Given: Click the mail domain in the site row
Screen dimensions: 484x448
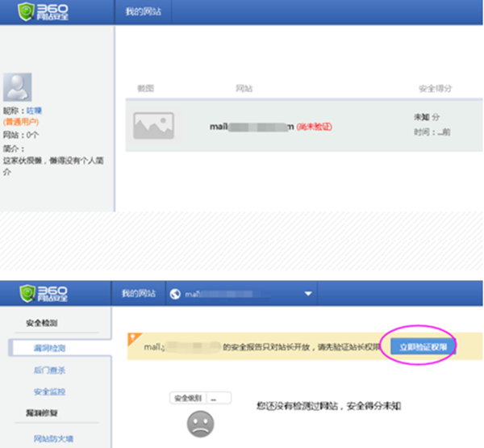Looking at the screenshot, I should [252, 127].
